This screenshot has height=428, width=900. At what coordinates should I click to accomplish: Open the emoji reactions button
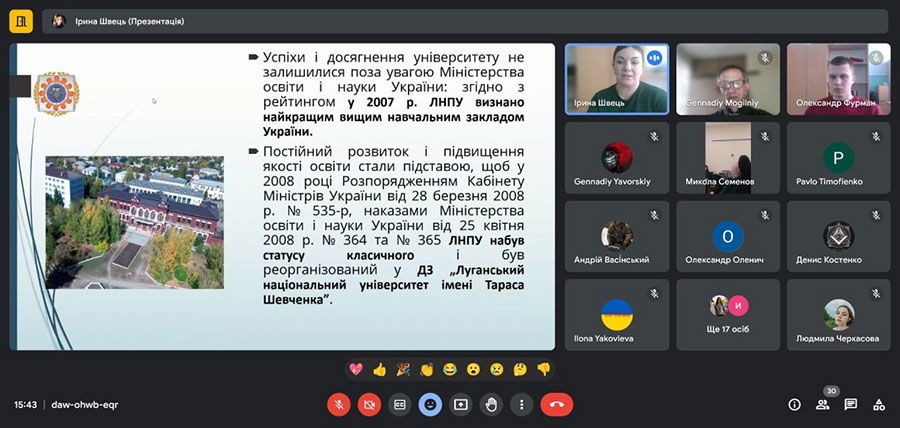430,404
